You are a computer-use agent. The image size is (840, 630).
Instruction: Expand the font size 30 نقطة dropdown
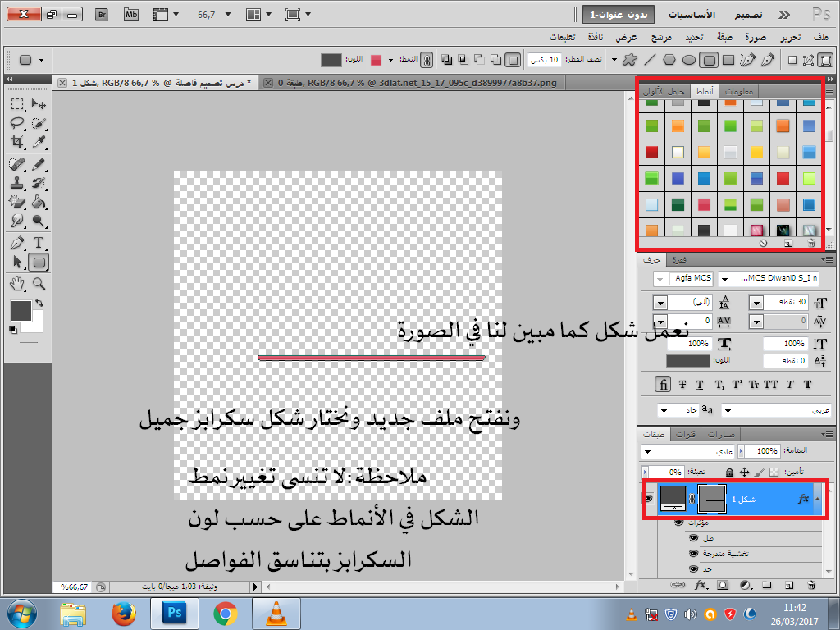756,303
